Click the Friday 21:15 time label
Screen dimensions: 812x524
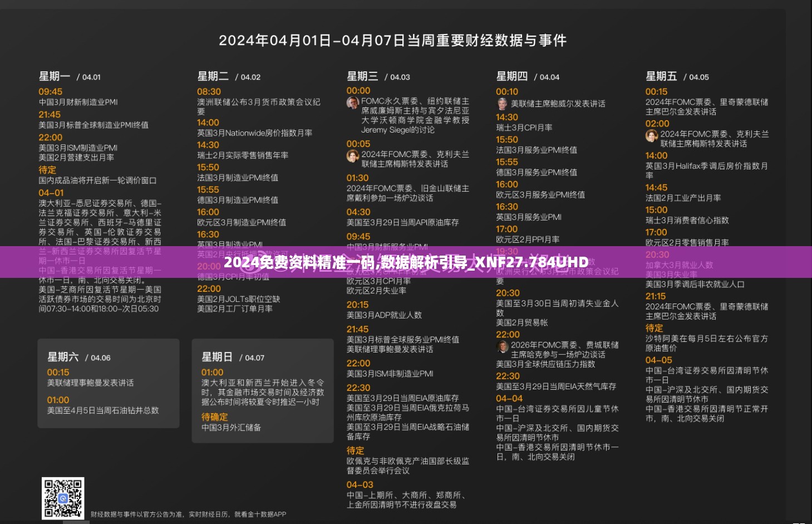coord(656,296)
